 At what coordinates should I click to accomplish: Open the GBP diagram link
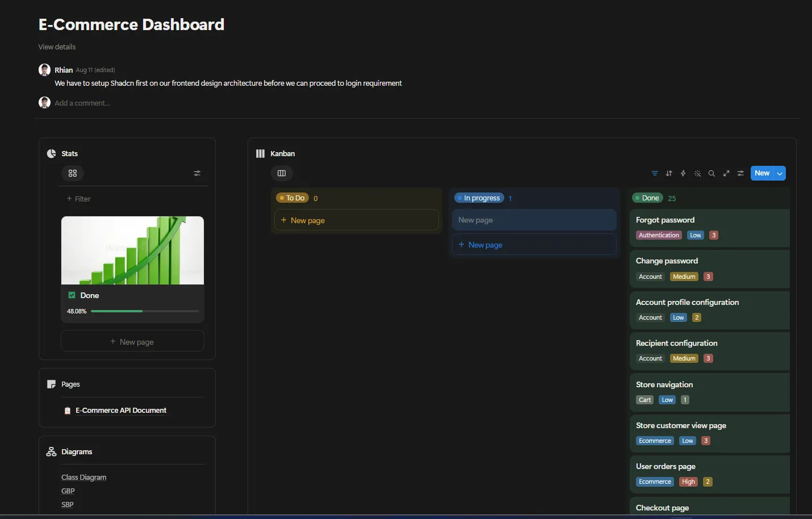[68, 491]
